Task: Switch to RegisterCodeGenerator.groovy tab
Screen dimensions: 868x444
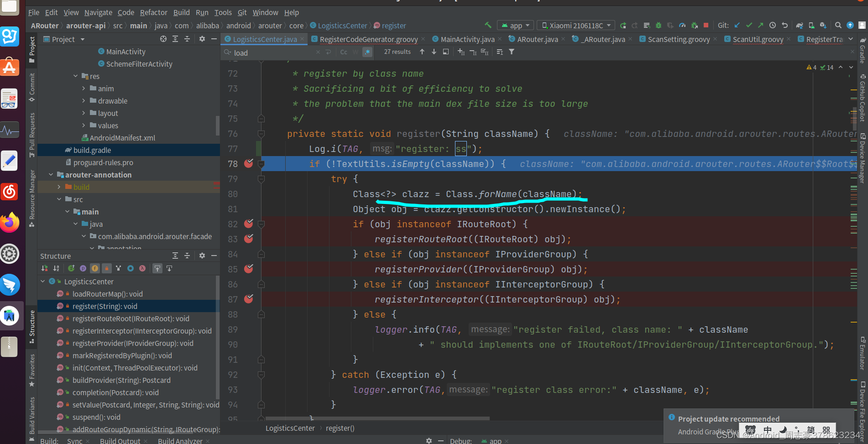Action: [368, 39]
